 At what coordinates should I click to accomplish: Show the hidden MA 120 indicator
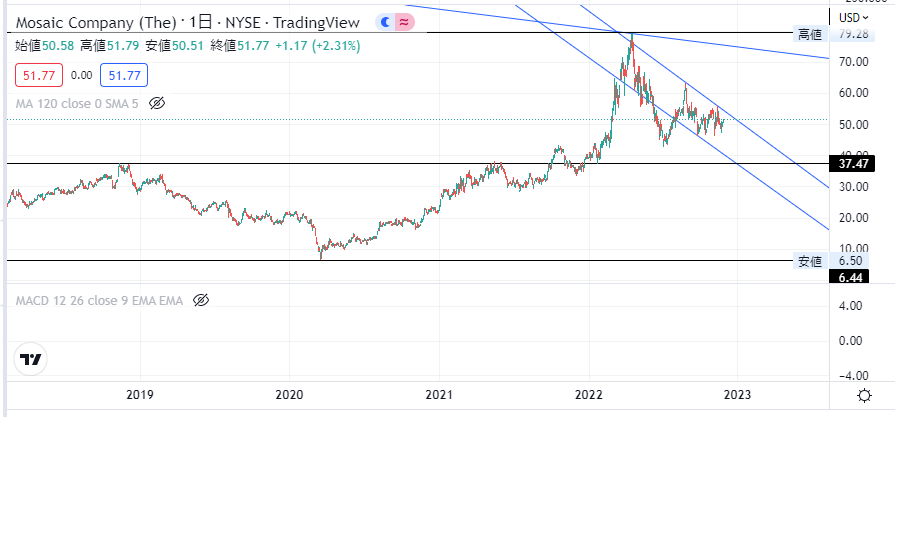coord(156,103)
